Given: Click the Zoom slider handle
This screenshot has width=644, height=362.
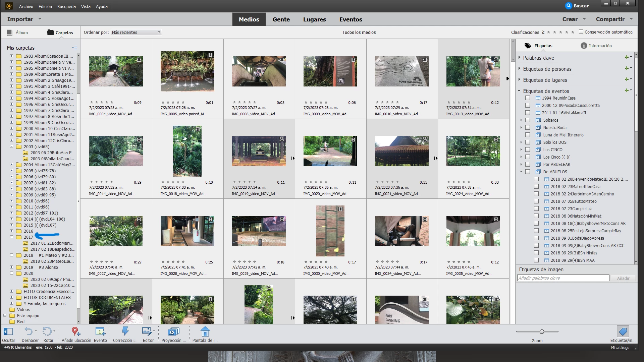Looking at the screenshot, I should click(542, 332).
